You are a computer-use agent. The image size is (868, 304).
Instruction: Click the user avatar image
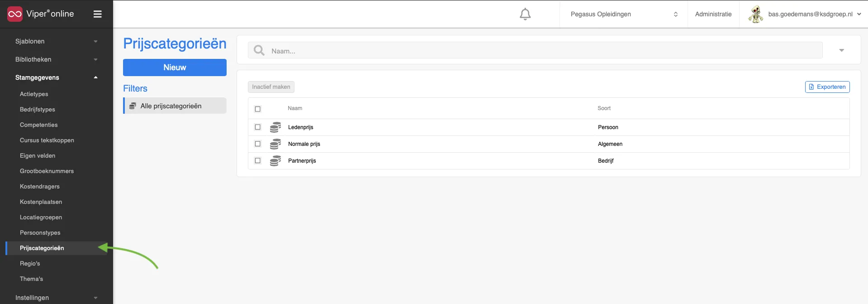[755, 14]
